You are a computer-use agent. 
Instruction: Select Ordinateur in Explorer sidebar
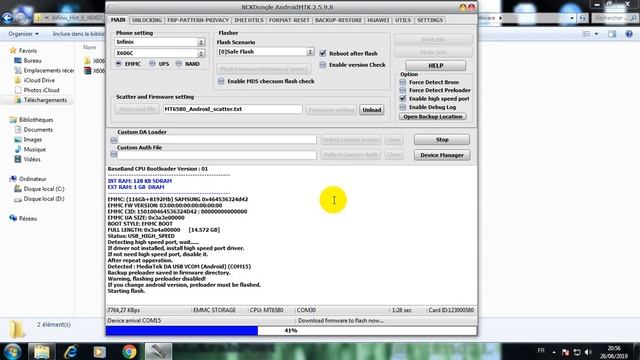[x=28, y=179]
